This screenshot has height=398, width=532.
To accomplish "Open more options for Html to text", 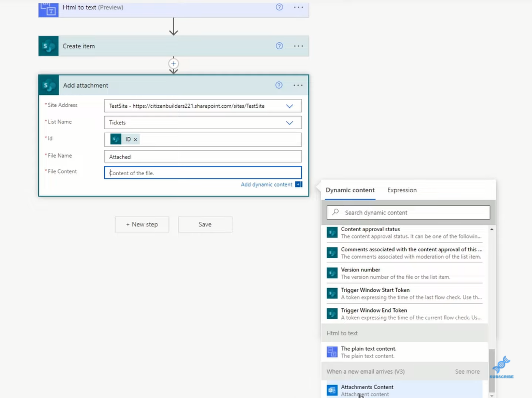I will click(298, 7).
